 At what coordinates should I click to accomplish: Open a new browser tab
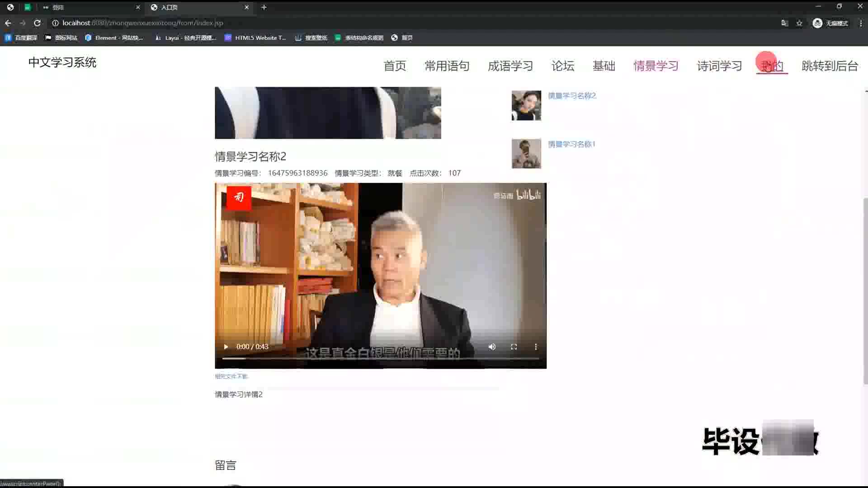[x=264, y=7]
